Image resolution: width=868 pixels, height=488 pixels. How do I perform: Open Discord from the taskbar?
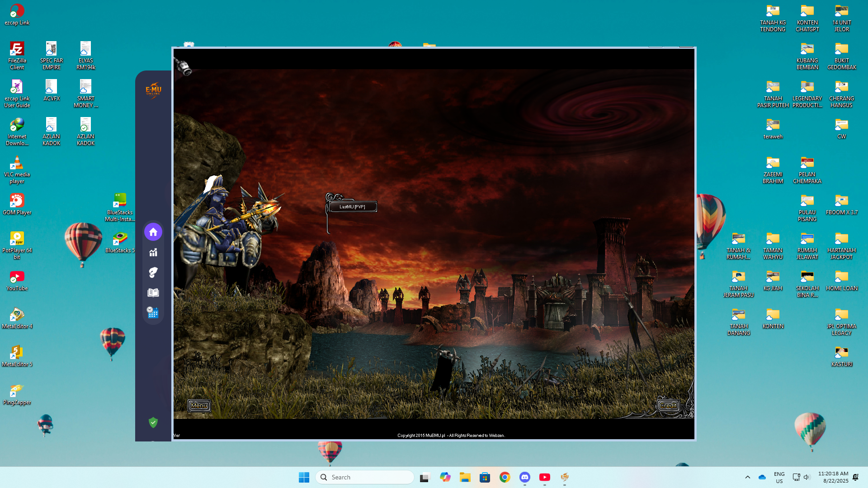(x=524, y=477)
